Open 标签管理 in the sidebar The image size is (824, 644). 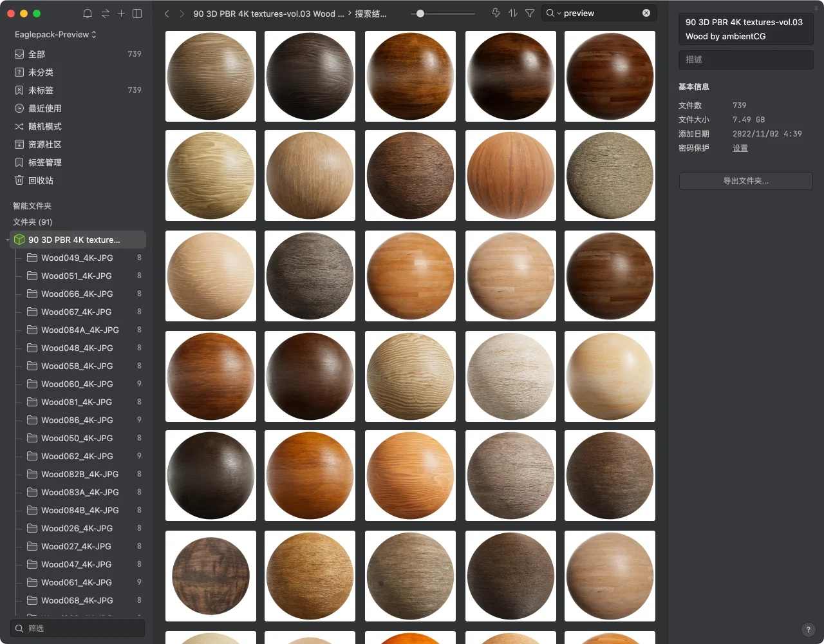point(77,162)
